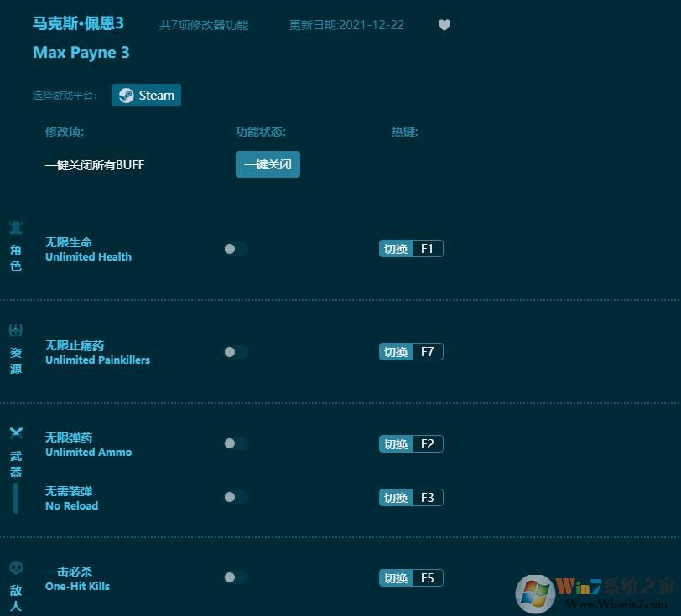Click the Steam logo on the platform button

point(127,95)
